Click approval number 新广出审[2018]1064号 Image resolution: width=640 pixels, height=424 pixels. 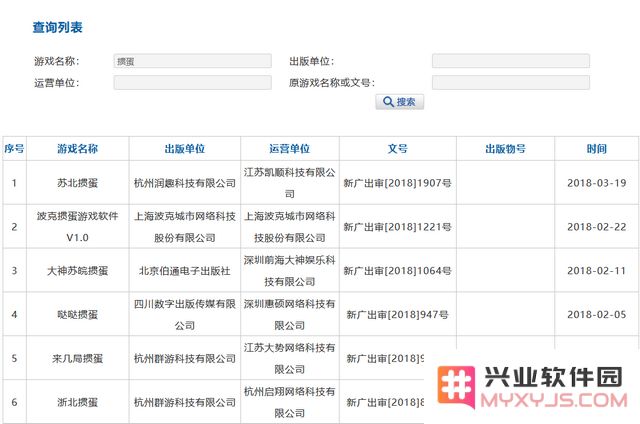pos(398,271)
